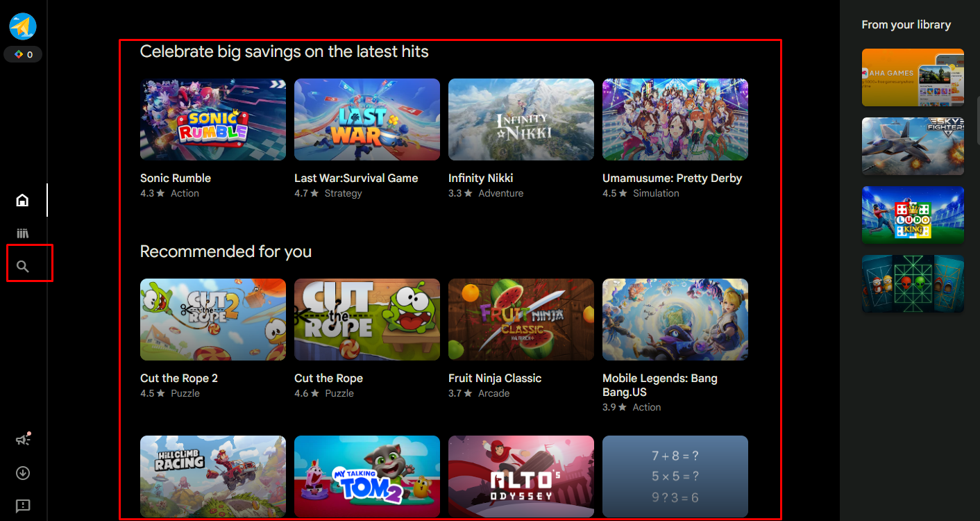This screenshot has width=980, height=521.
Task: Open your game Library from the sidebar
Action: (22, 233)
